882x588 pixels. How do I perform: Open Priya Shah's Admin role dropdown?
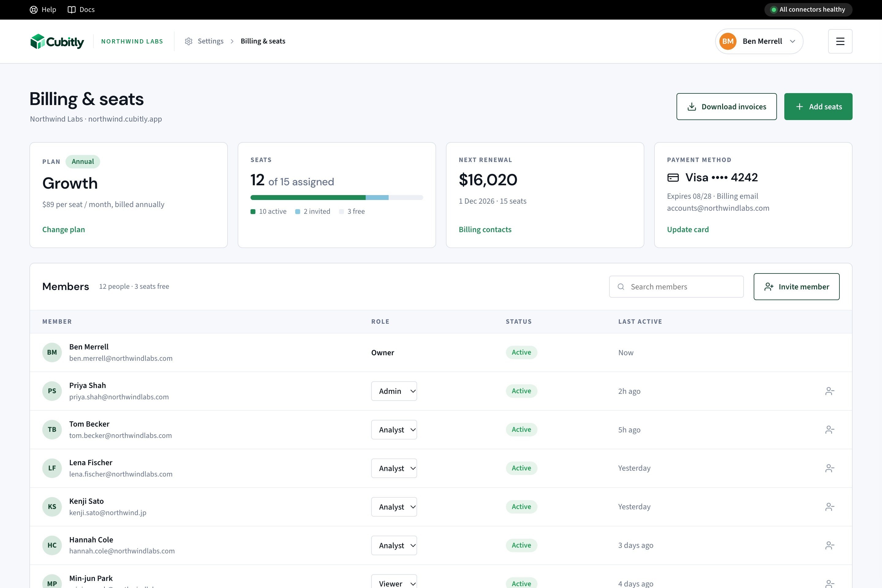click(394, 391)
